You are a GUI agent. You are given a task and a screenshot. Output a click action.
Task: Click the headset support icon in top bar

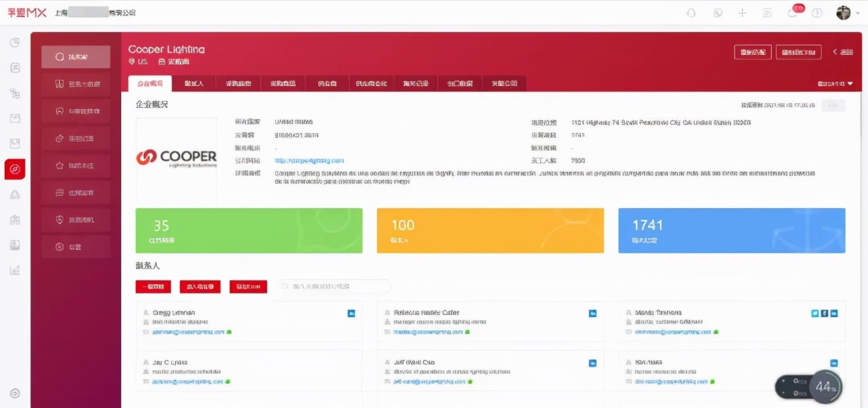click(x=691, y=13)
